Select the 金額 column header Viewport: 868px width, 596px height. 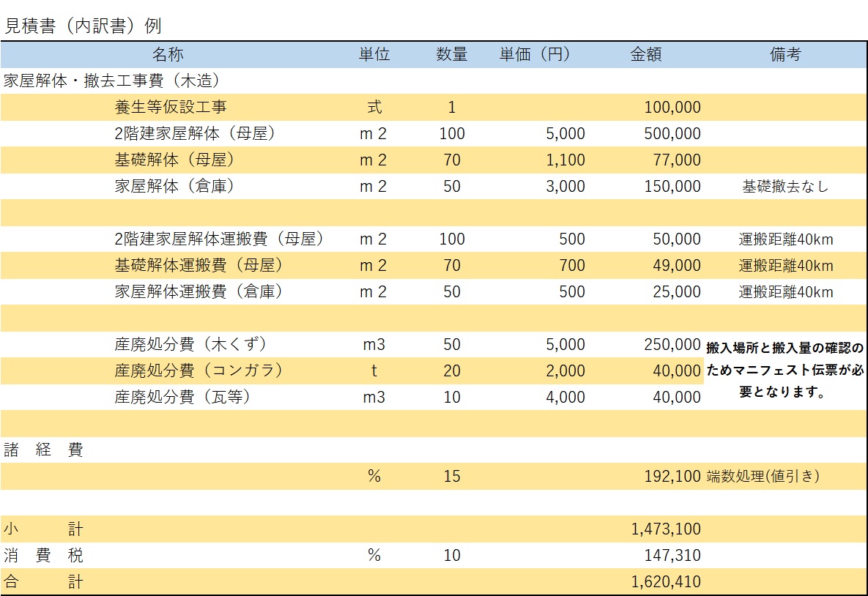point(645,55)
